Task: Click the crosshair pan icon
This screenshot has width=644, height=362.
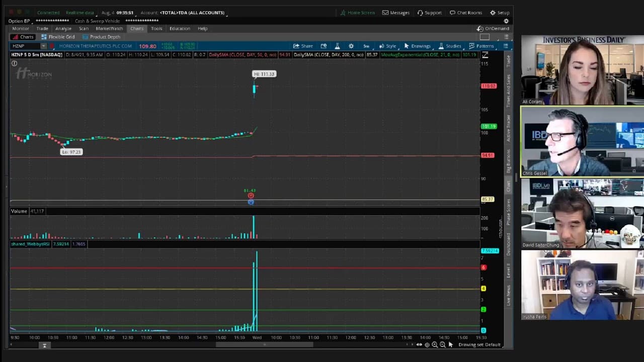Action: pyautogui.click(x=427, y=344)
